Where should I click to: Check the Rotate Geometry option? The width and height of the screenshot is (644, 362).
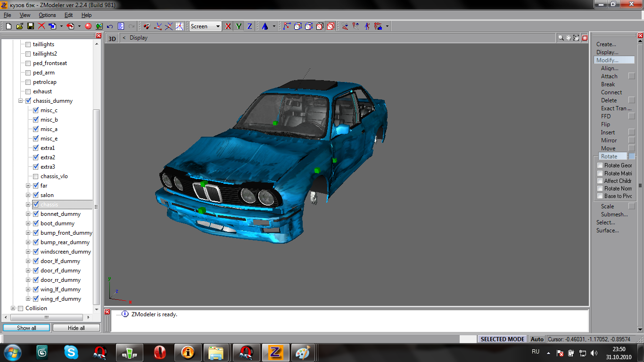600,165
